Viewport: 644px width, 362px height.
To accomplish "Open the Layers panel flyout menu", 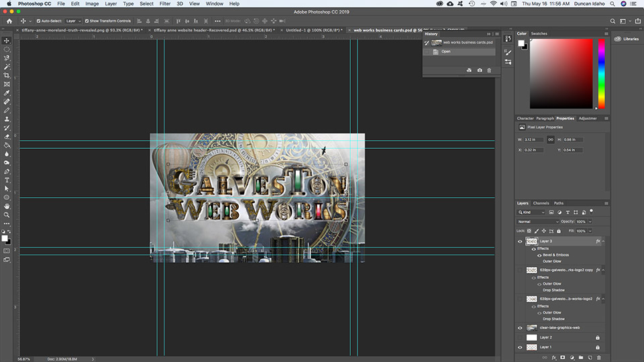I will tap(606, 203).
